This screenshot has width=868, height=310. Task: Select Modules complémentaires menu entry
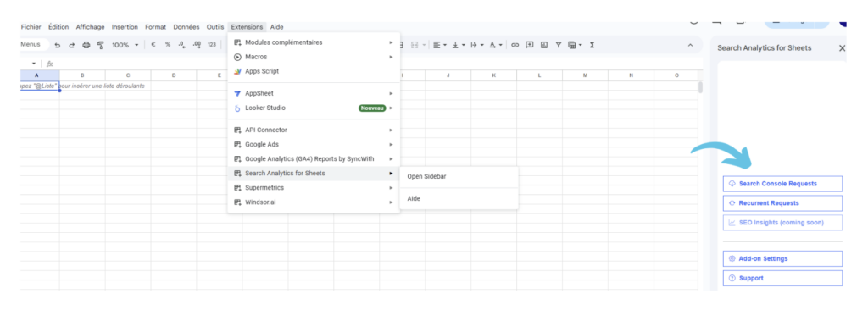coord(314,42)
